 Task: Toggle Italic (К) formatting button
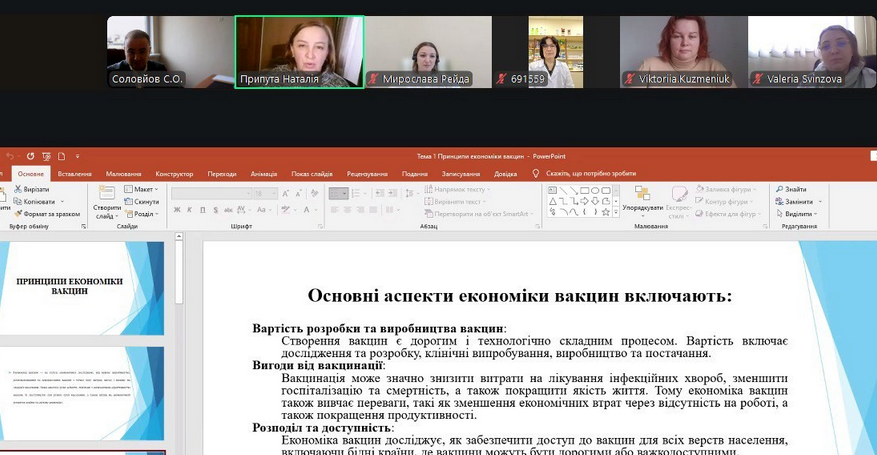pyautogui.click(x=190, y=210)
